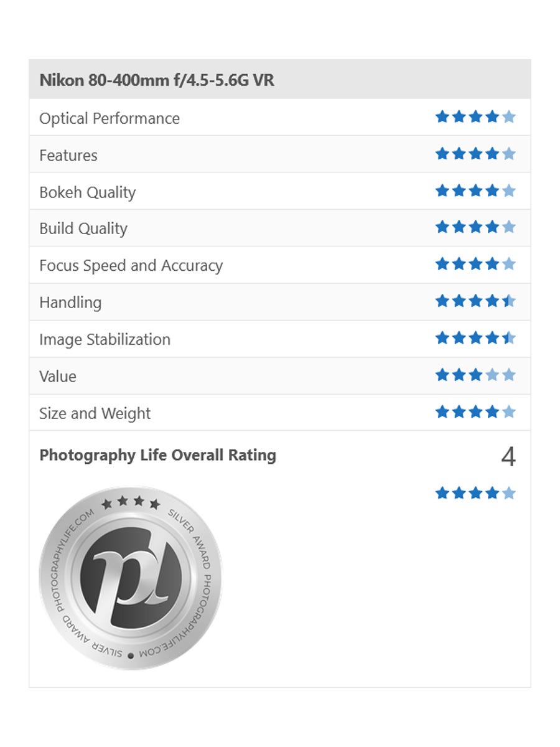This screenshot has width=560, height=747.
Task: Click the Bokeh Quality star rating
Action: [x=475, y=190]
